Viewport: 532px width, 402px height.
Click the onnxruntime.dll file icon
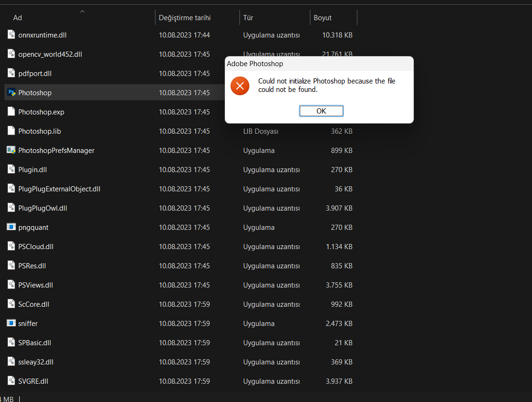coord(11,35)
